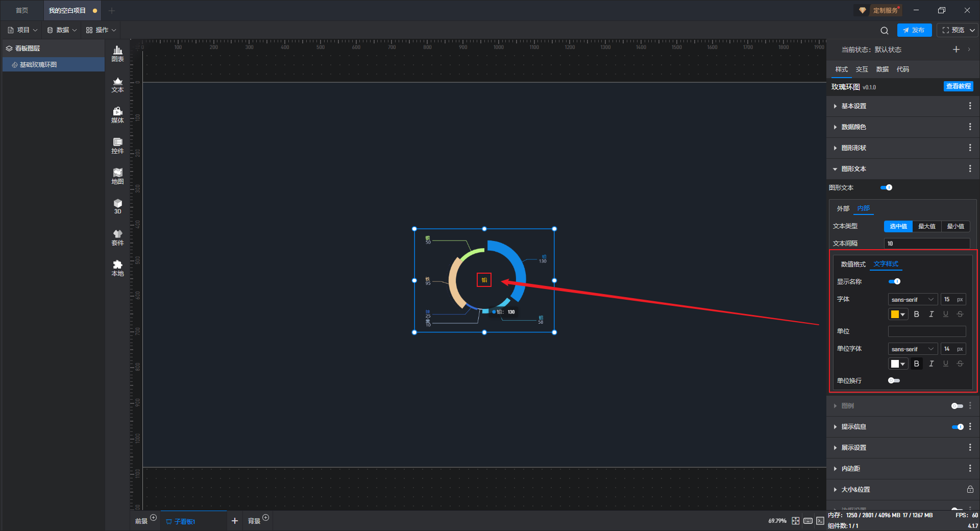Select 最小值 as text type
Image resolution: width=980 pixels, height=531 pixels.
955,226
